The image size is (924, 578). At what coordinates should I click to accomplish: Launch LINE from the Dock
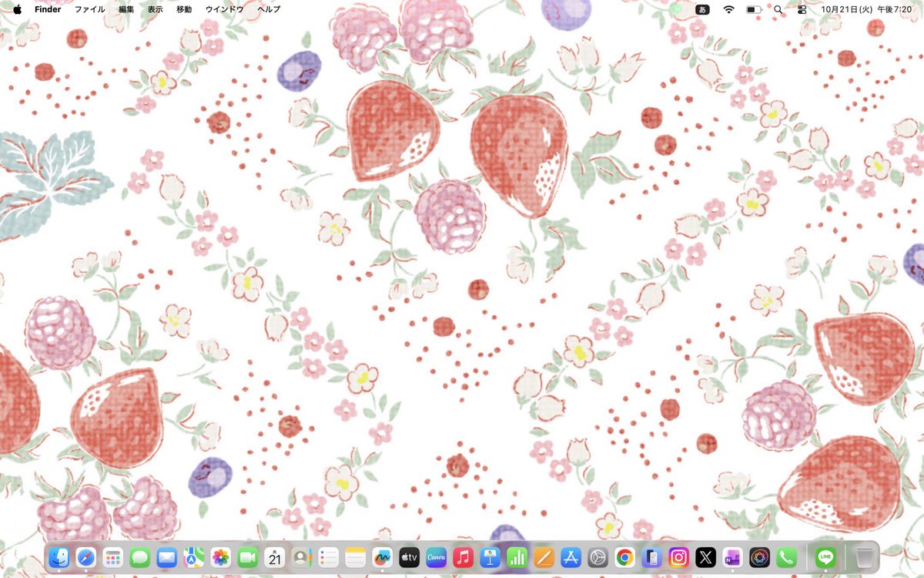(825, 556)
